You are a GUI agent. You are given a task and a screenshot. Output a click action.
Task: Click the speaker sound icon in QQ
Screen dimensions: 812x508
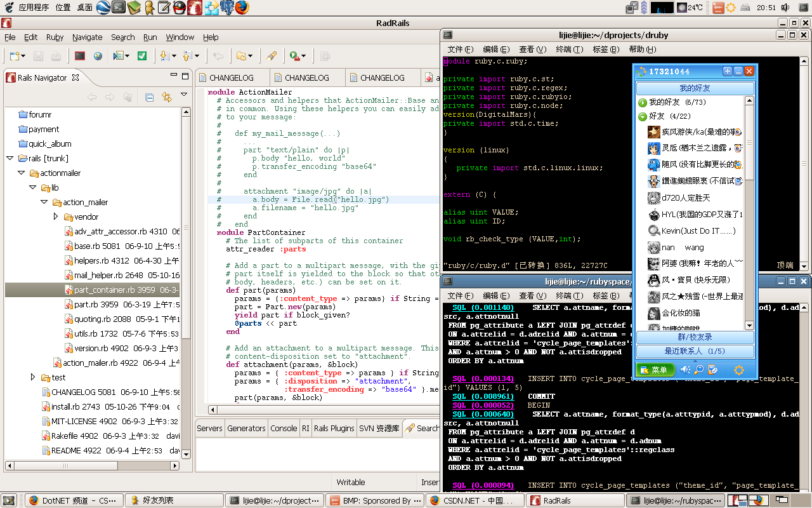(x=686, y=370)
